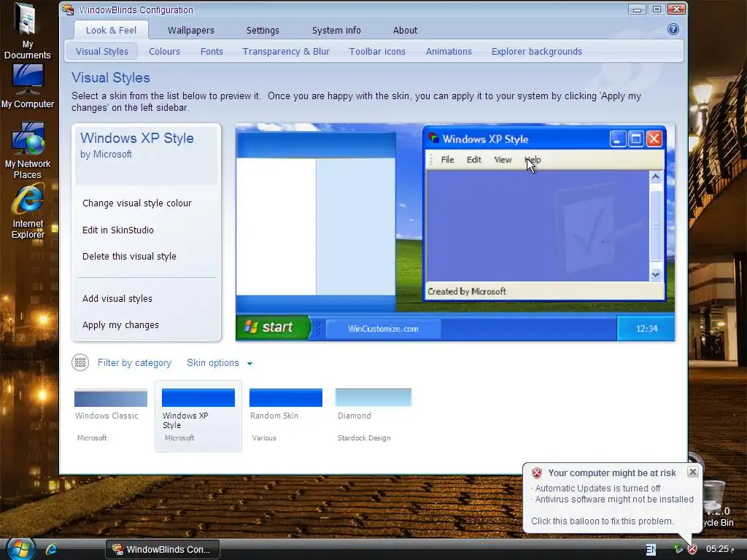The image size is (747, 560).
Task: Click the 05:25 system clock
Action: coord(720,549)
